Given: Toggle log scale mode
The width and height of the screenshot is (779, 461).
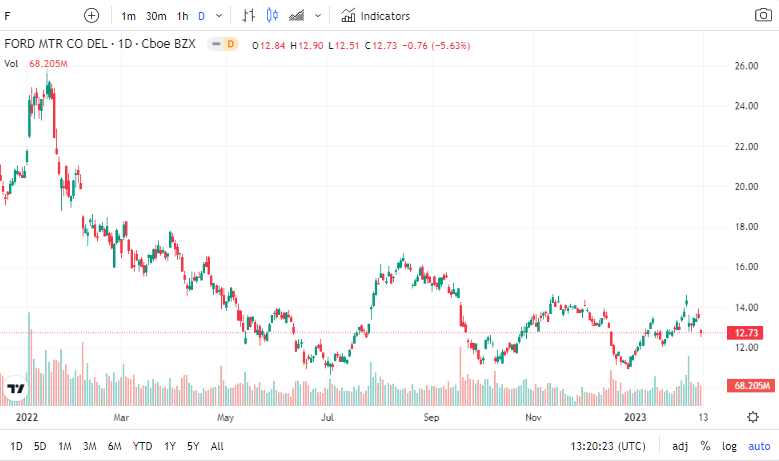Looking at the screenshot, I should click(729, 446).
